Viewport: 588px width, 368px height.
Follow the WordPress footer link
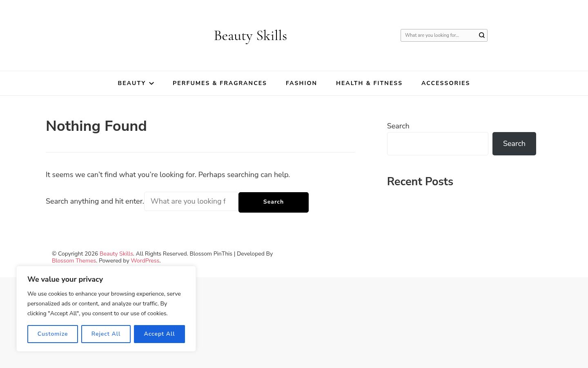pos(145,260)
